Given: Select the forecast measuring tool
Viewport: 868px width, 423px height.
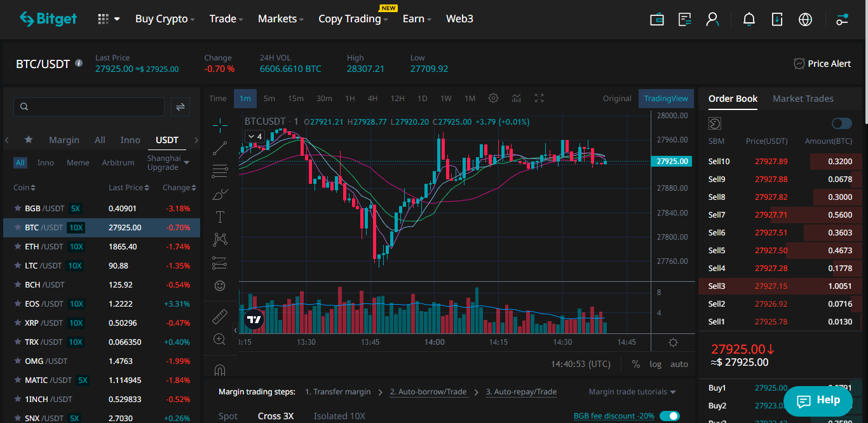Looking at the screenshot, I should pyautogui.click(x=220, y=262).
